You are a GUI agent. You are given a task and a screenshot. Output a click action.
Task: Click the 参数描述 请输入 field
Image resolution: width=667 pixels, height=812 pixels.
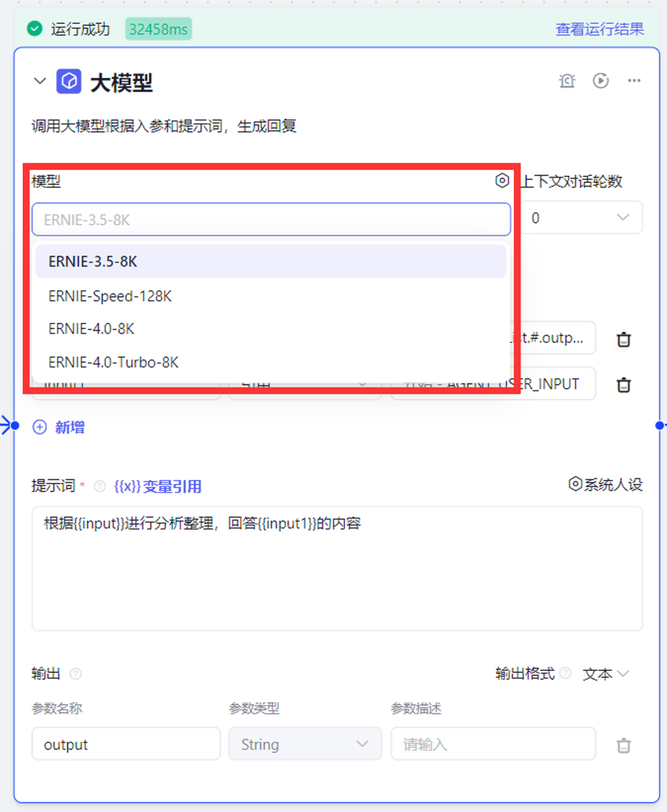(x=493, y=744)
